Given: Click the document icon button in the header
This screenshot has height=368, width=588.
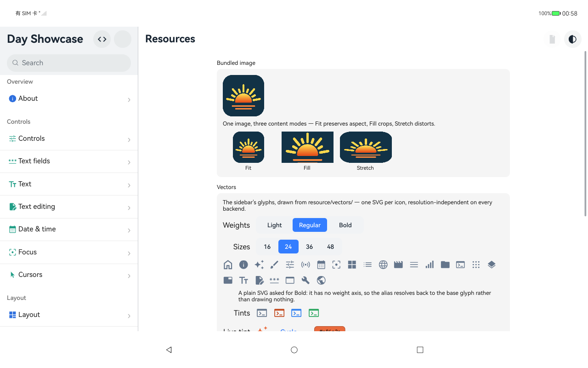Looking at the screenshot, I should click(x=552, y=39).
